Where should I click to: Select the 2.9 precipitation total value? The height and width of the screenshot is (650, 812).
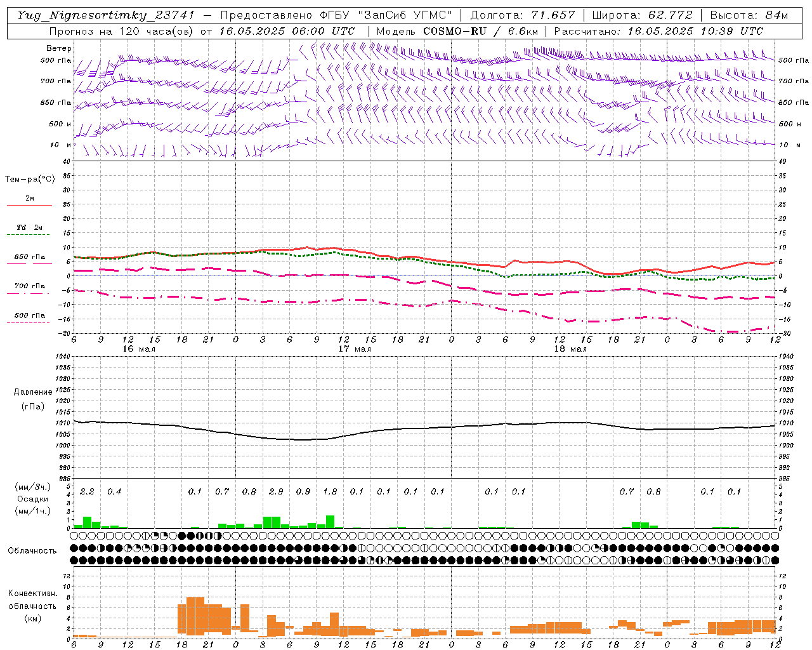tap(276, 492)
